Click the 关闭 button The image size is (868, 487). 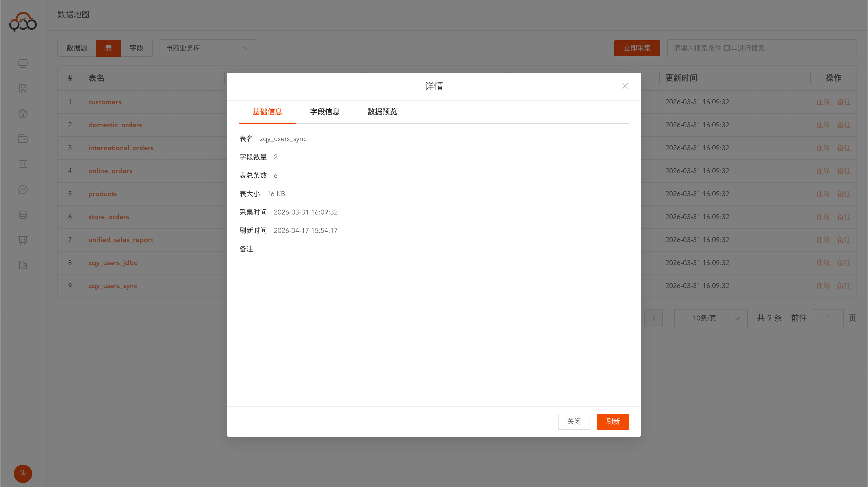point(573,421)
